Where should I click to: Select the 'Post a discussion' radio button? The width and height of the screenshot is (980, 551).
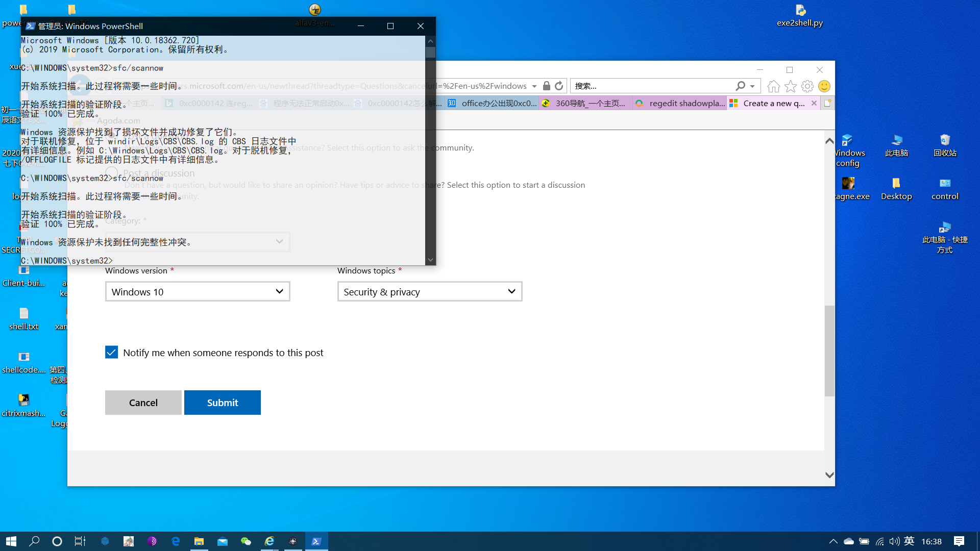[x=111, y=172]
